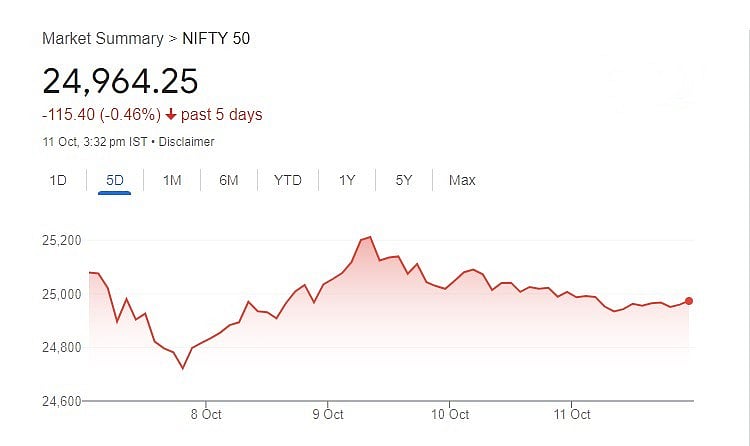The height and width of the screenshot is (446, 750).
Task: Click the red endpoint dot on chart
Action: tap(689, 301)
